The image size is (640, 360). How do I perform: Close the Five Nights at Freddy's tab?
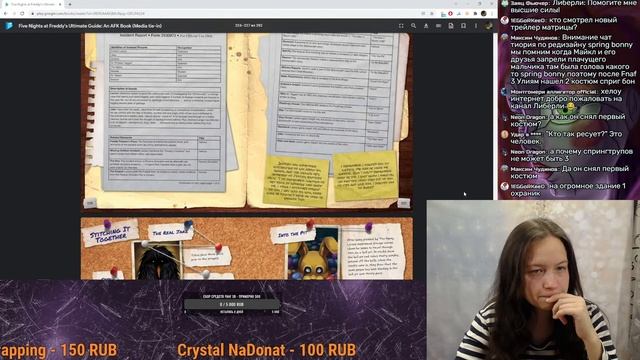[60, 4]
